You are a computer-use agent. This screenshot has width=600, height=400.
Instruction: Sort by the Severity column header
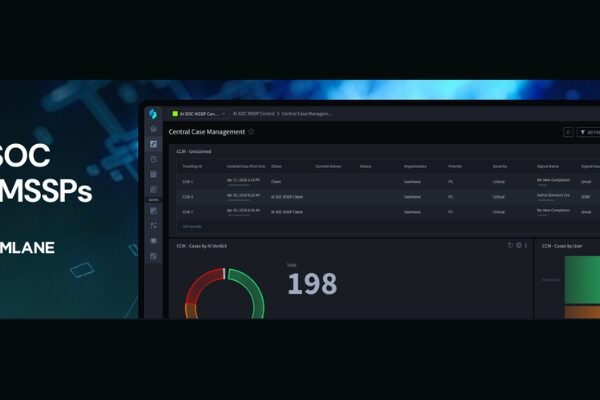[500, 166]
